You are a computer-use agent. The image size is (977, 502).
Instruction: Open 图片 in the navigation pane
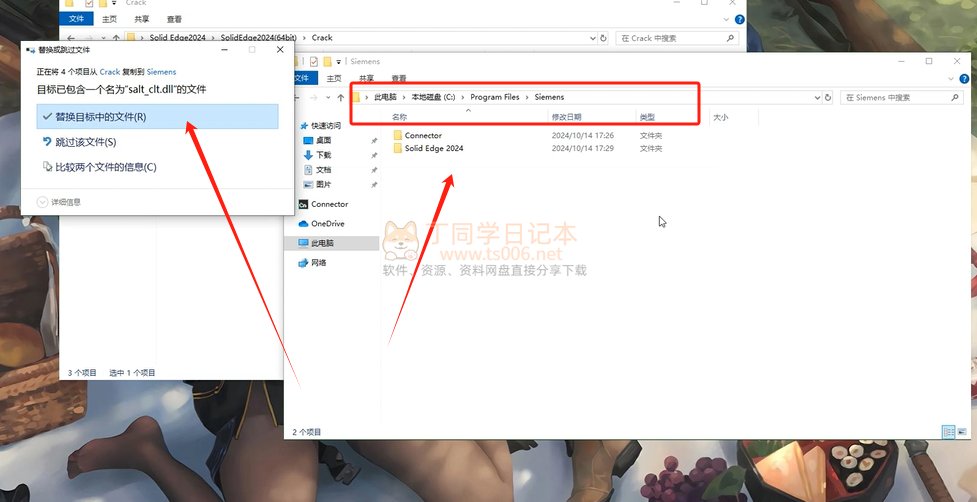(318, 184)
